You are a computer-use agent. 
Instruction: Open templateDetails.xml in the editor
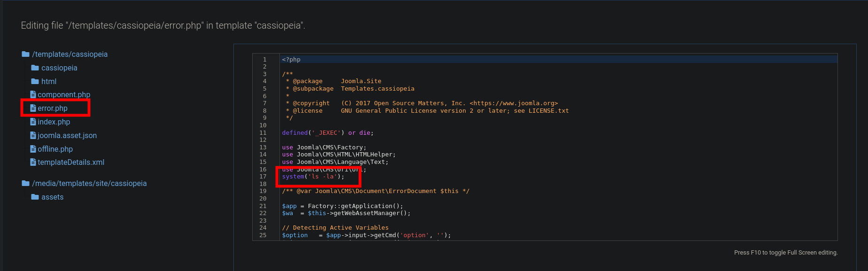(x=71, y=163)
